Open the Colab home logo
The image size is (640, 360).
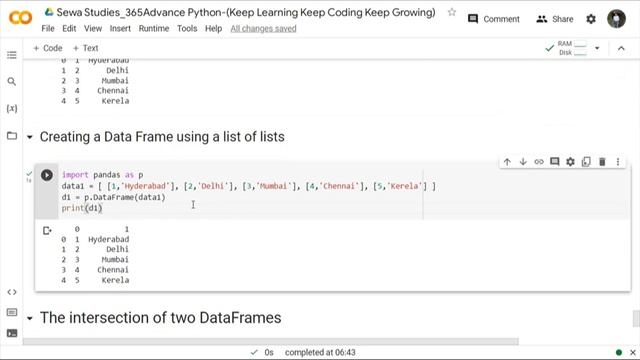pos(20,18)
